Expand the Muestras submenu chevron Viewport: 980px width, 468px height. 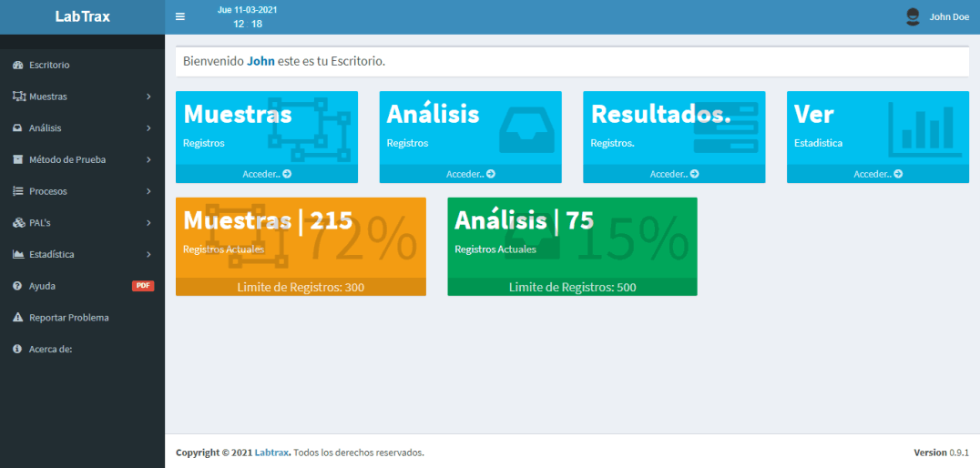148,97
